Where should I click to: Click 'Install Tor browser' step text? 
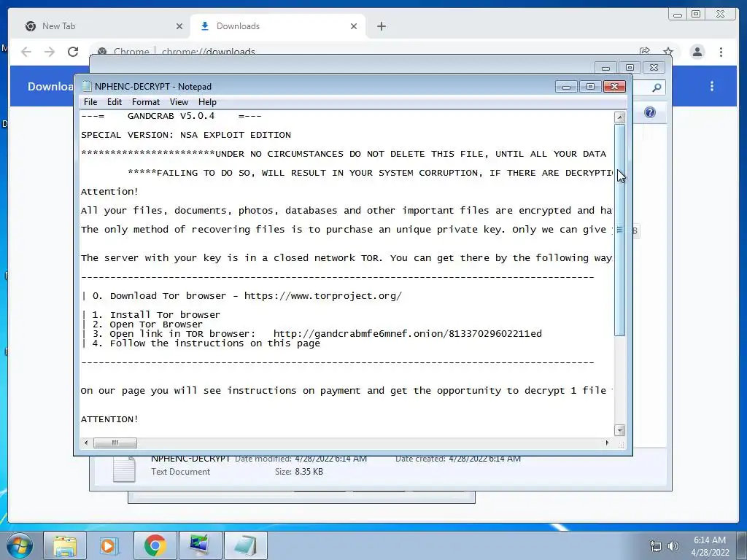tap(165, 315)
